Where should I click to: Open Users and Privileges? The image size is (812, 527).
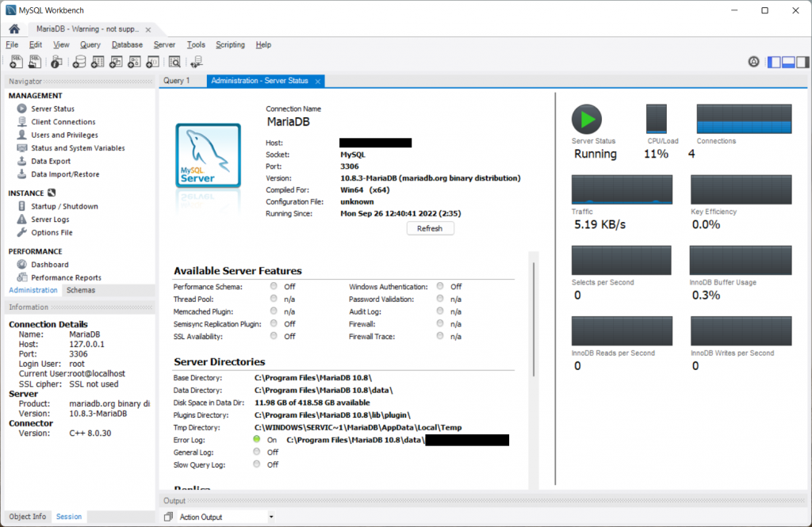click(64, 135)
